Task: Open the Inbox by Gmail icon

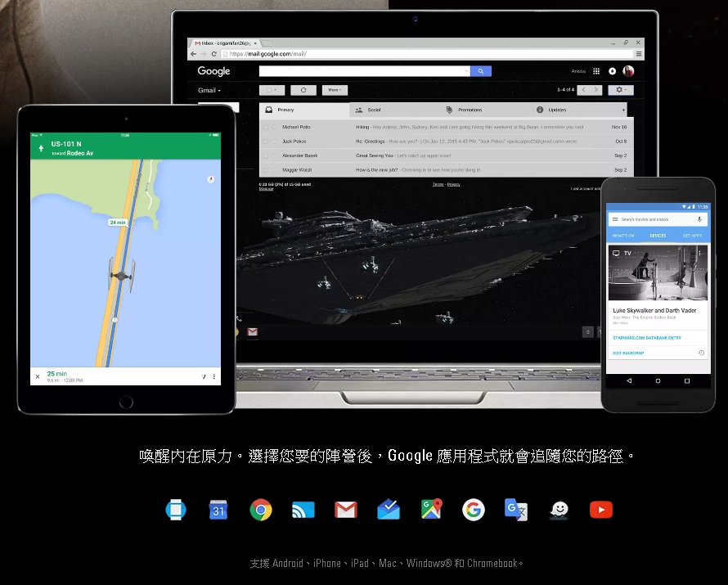Action: pyautogui.click(x=389, y=510)
